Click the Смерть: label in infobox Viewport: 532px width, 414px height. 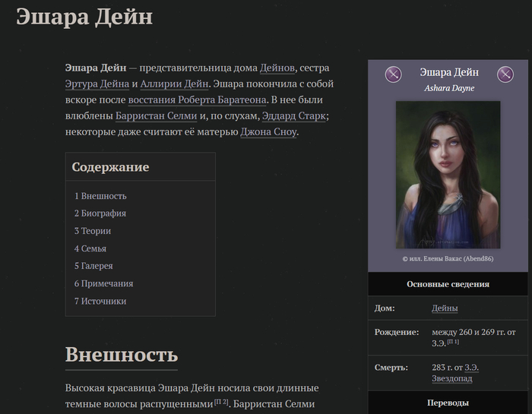pos(391,368)
